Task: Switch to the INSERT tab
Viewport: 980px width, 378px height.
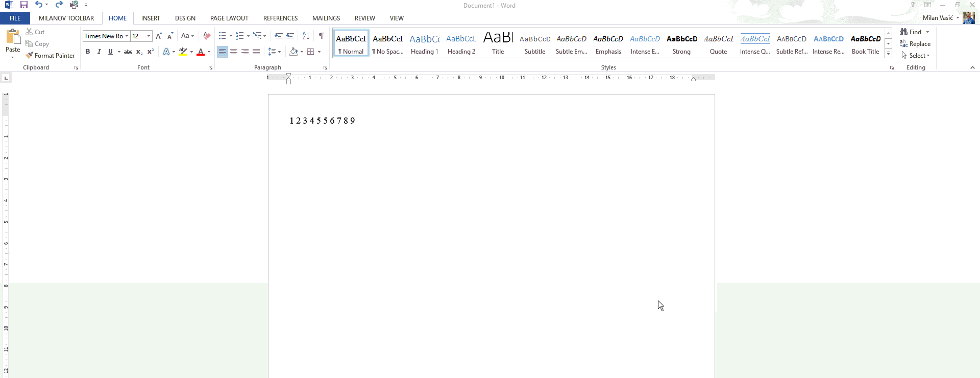Action: [151, 18]
